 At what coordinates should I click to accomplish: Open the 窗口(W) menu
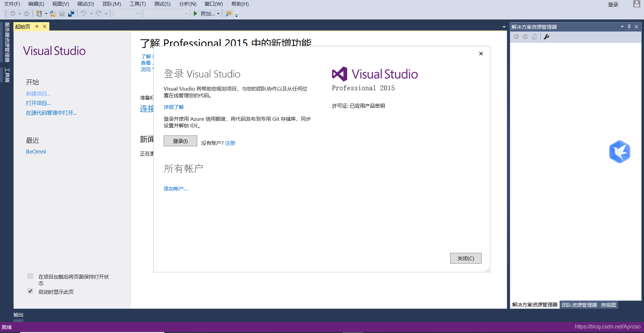pyautogui.click(x=214, y=4)
